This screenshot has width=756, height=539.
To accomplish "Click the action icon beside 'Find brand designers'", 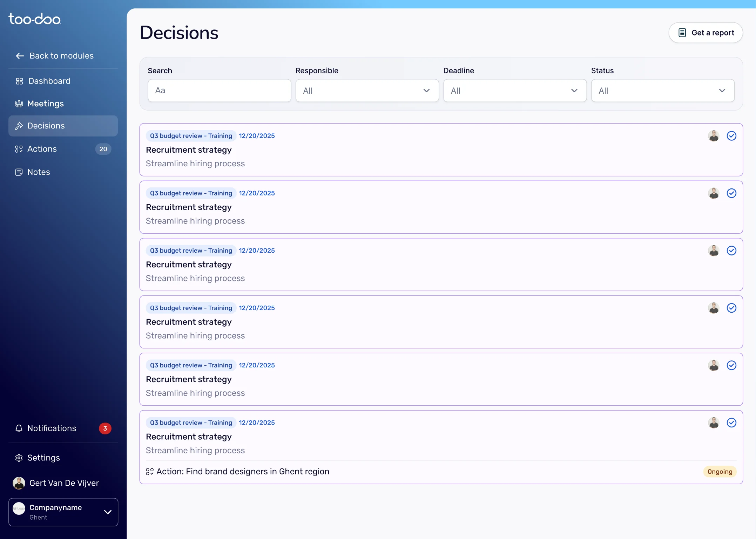I will pos(150,472).
